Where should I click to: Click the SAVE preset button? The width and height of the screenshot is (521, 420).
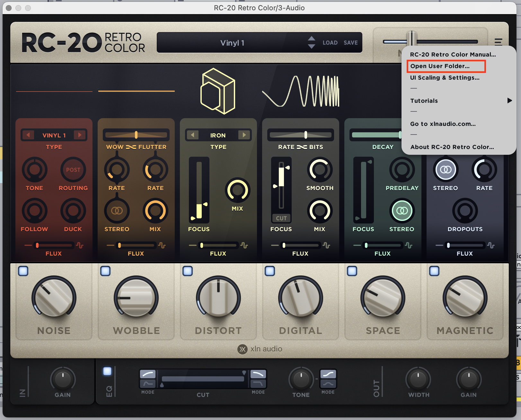point(351,43)
